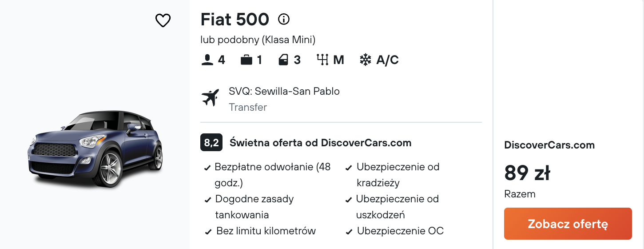
Task: Click the Bezpłatne odwołanie checkmark item
Action: coord(268,175)
